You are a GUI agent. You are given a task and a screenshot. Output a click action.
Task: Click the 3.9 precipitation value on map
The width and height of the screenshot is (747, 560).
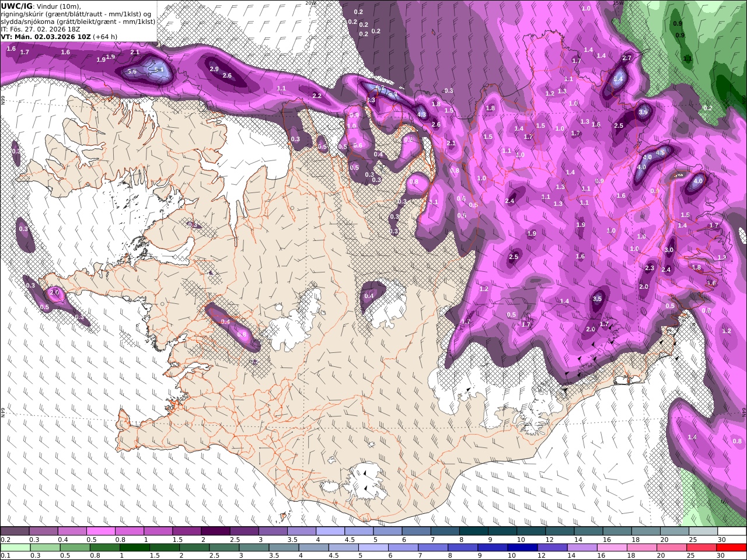click(643, 112)
